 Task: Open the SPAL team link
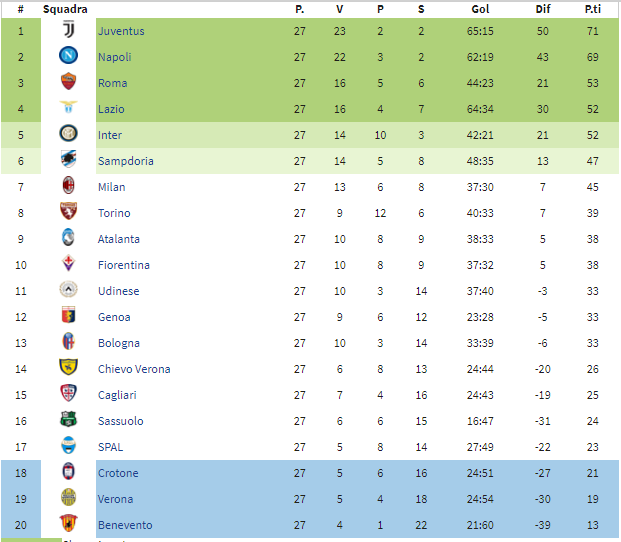click(x=110, y=447)
